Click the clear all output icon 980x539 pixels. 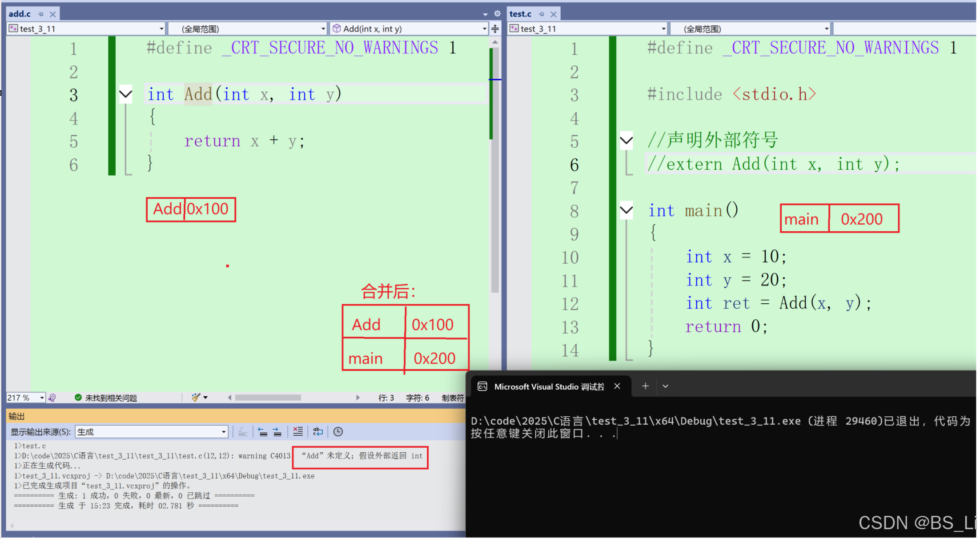coord(298,431)
